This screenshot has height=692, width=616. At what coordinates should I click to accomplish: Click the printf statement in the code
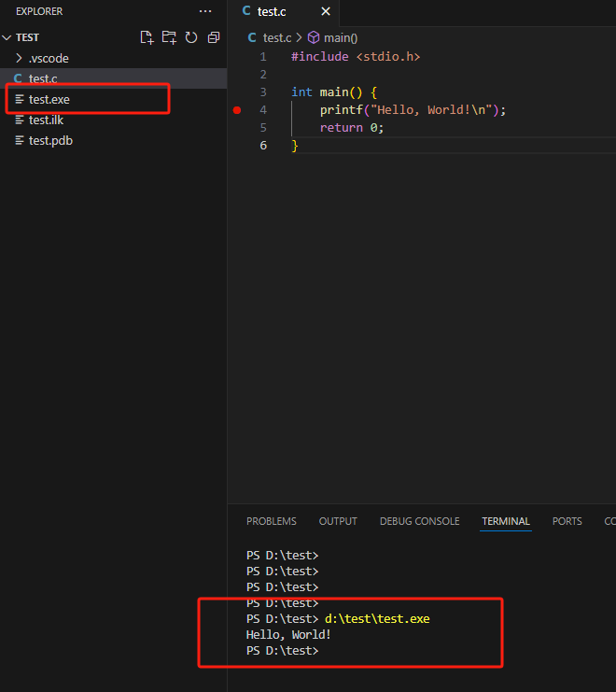point(413,110)
